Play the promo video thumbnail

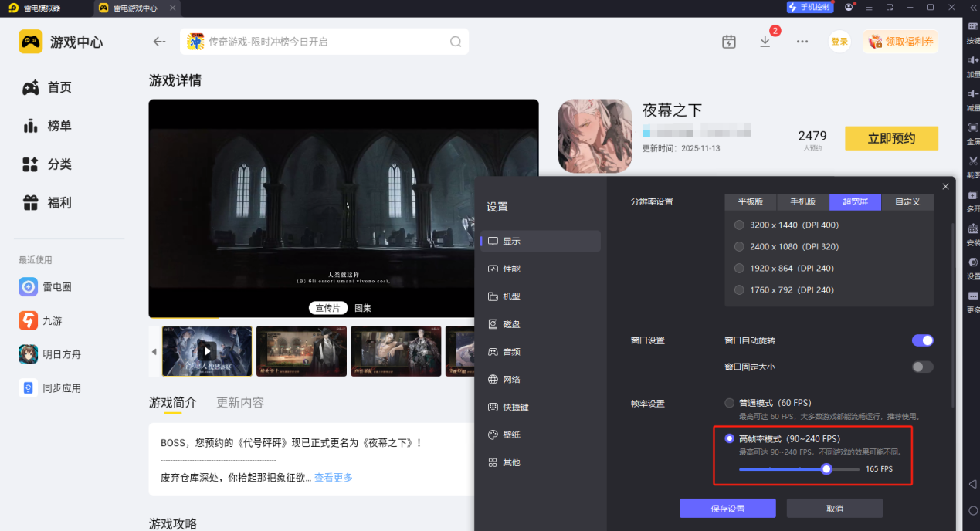pyautogui.click(x=206, y=351)
